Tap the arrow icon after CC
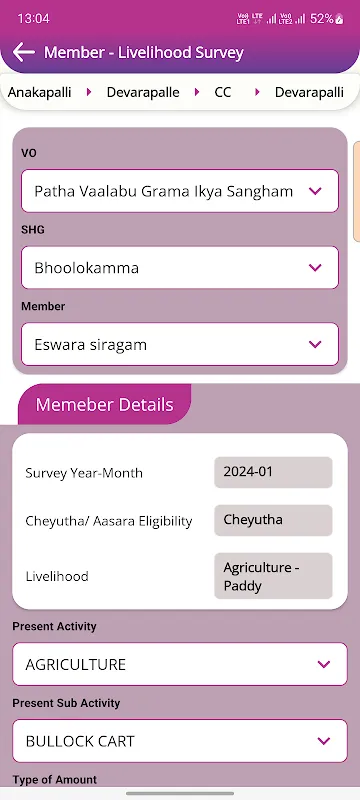 [258, 92]
